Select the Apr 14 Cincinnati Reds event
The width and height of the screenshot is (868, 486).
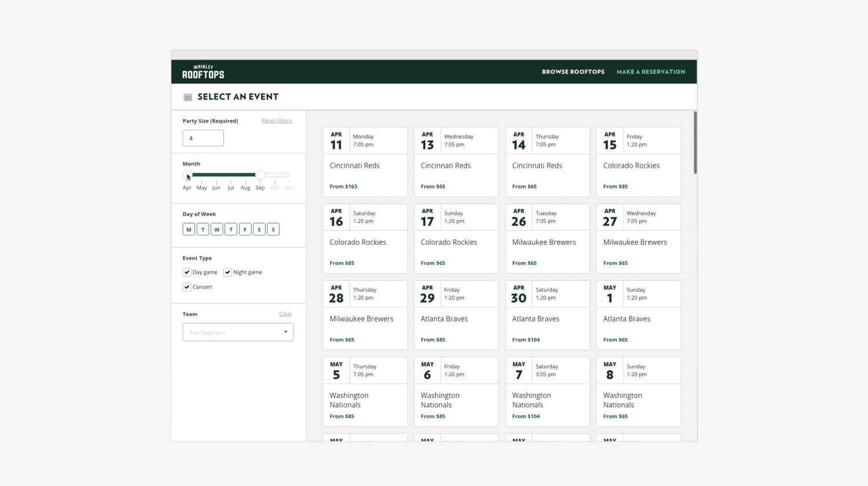(547, 162)
